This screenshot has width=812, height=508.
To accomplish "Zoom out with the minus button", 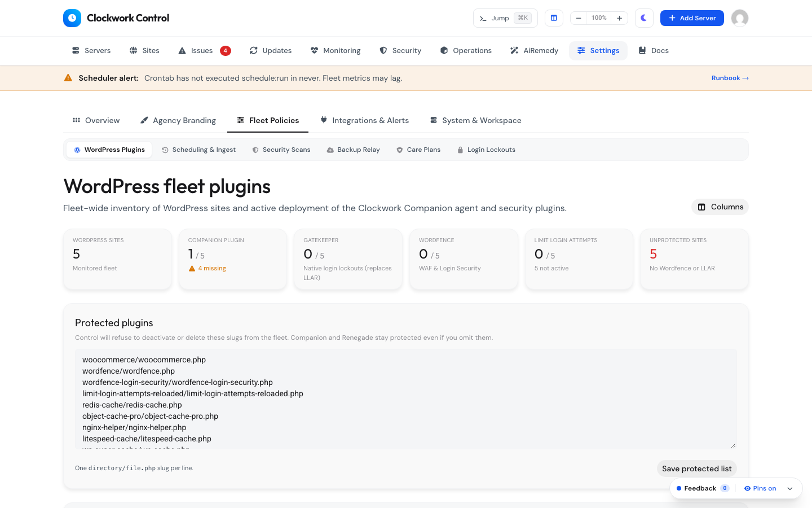I will pos(579,18).
